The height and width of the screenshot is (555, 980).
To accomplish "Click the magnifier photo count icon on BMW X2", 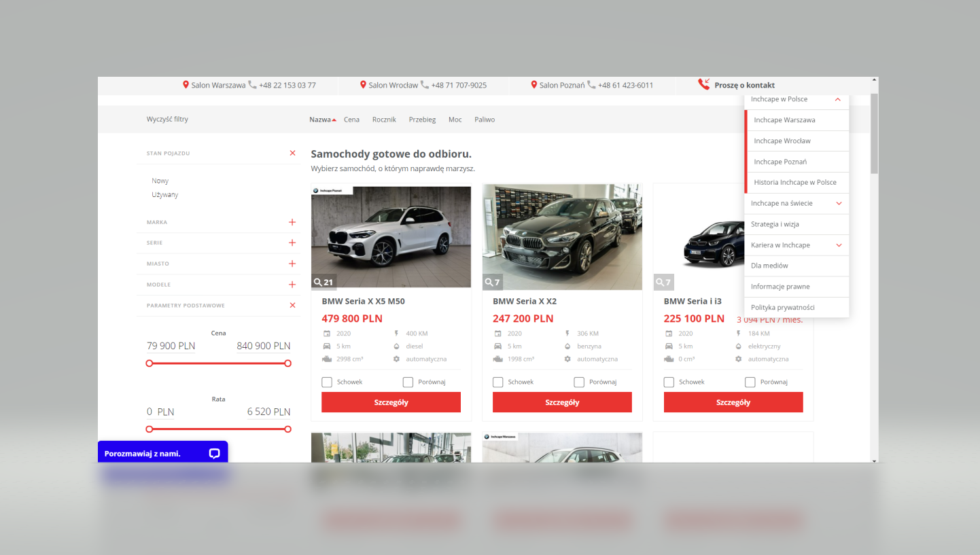I will [x=489, y=283].
